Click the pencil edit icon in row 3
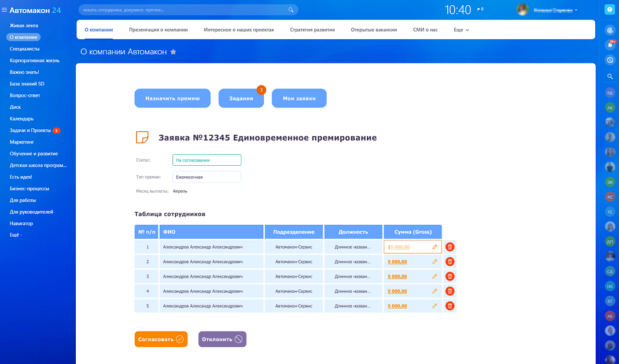The height and width of the screenshot is (364, 619). click(x=435, y=276)
